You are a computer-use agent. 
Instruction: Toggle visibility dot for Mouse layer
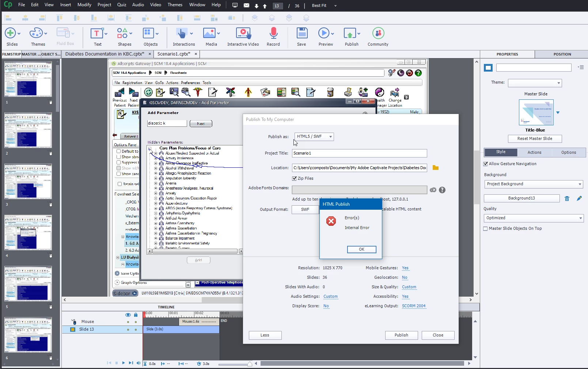(x=128, y=322)
